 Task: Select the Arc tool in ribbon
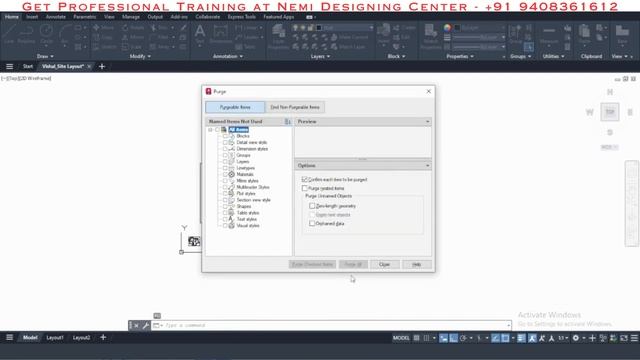point(64,33)
